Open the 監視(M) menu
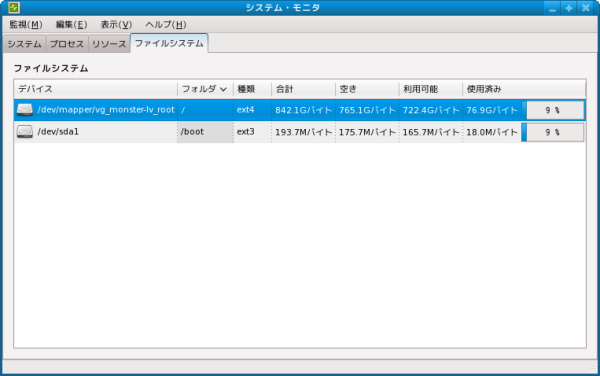Image resolution: width=600 pixels, height=376 pixels. coord(26,24)
